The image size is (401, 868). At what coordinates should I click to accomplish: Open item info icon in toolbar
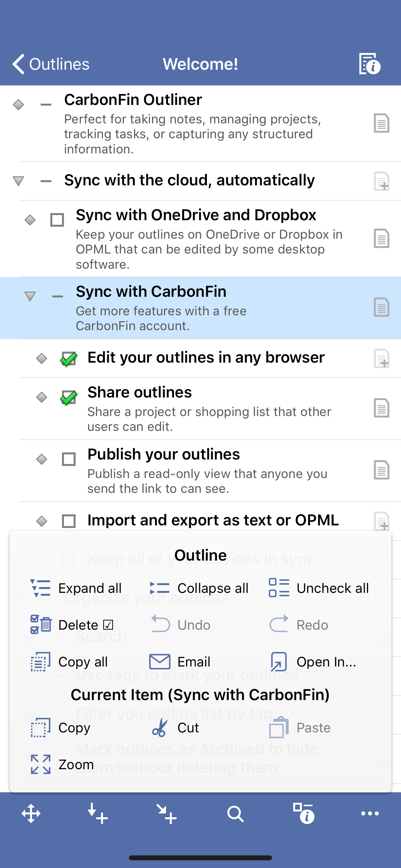click(303, 813)
